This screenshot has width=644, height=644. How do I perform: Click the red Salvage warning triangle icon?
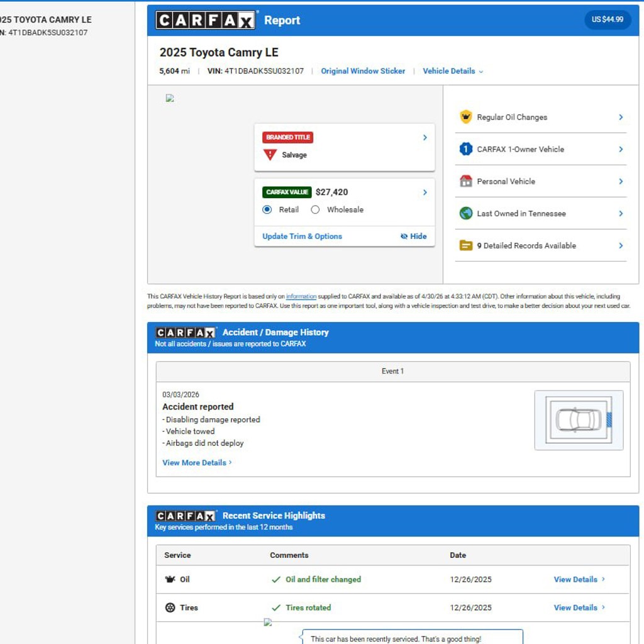coord(270,155)
